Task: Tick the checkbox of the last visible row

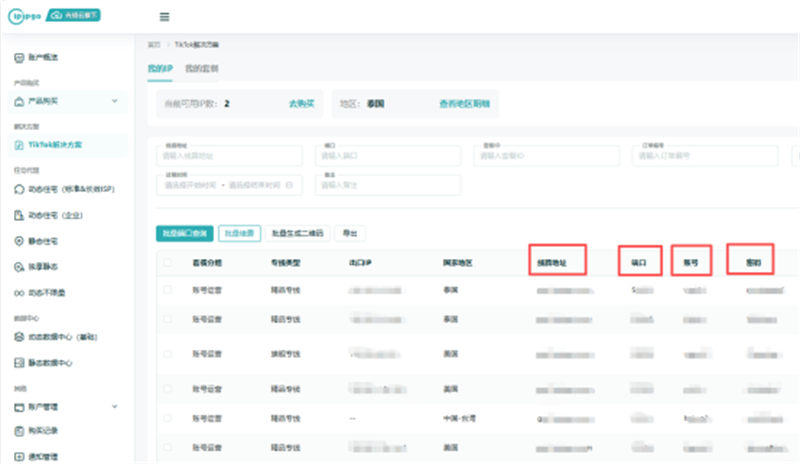Action: [167, 447]
